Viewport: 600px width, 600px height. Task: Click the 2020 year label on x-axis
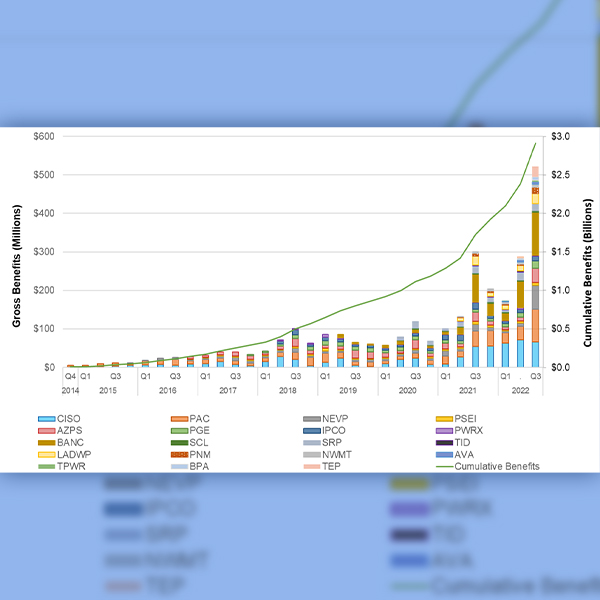(407, 391)
